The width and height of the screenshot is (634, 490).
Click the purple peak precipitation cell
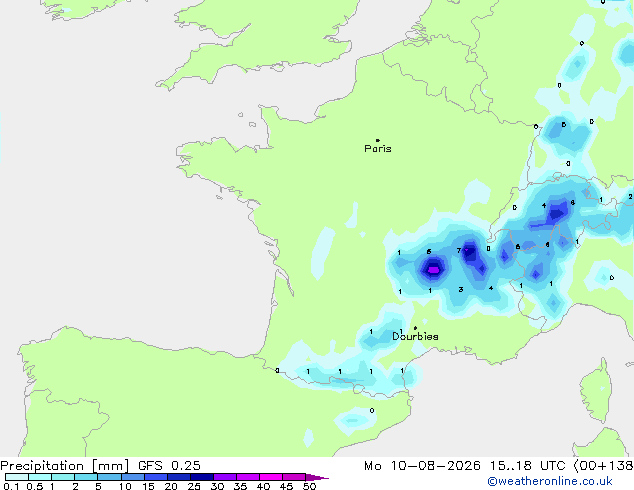point(433,270)
